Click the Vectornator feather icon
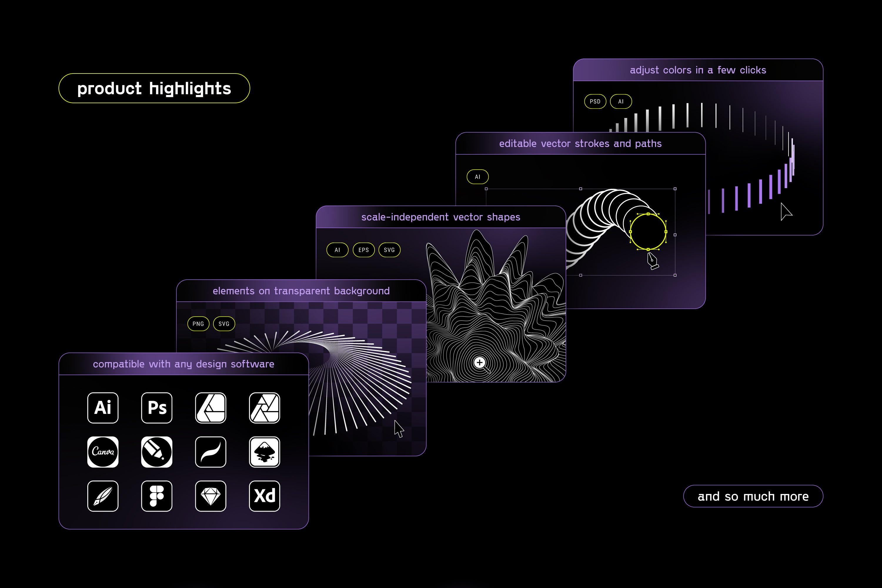 point(103,496)
